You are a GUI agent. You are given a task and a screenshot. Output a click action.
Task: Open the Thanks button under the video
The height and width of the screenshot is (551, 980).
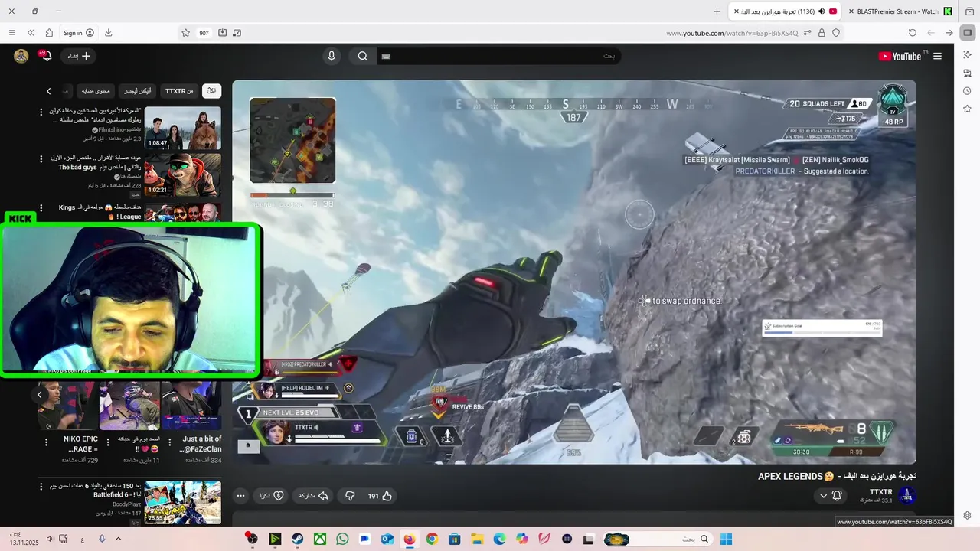point(272,496)
